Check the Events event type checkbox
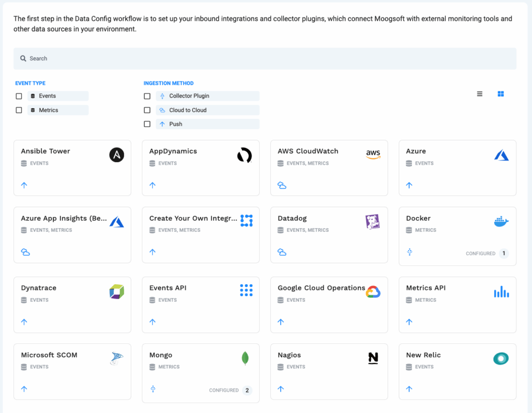 19,96
